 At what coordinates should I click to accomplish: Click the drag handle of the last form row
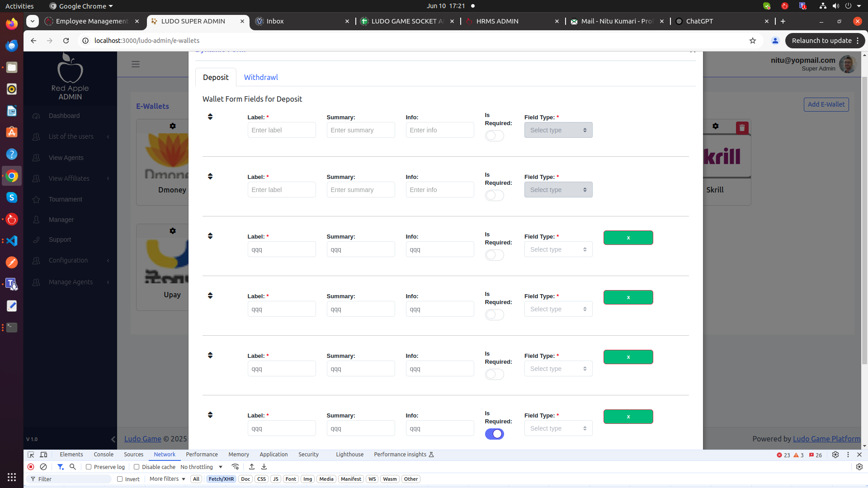210,415
